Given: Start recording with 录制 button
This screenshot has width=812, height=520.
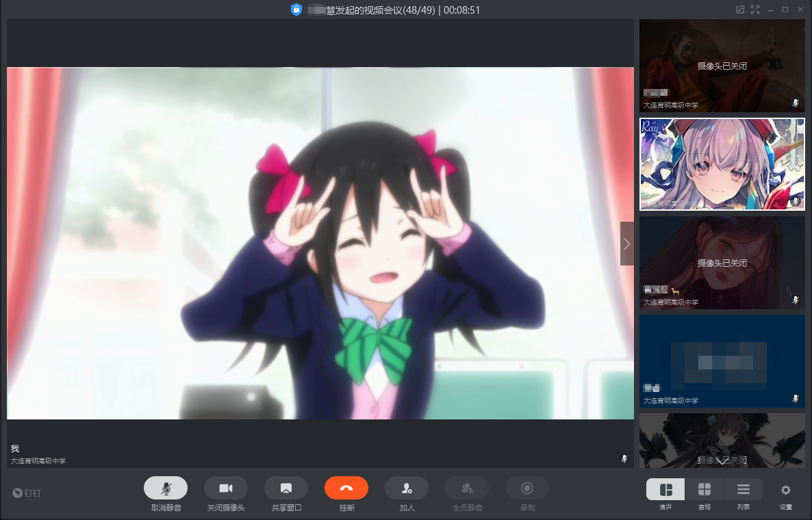Looking at the screenshot, I should pyautogui.click(x=526, y=488).
